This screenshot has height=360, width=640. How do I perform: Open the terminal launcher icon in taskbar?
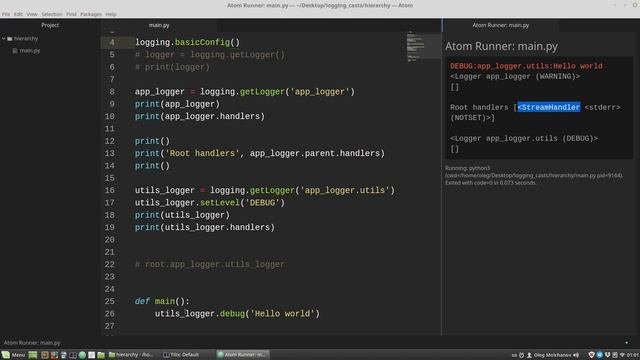coord(73,355)
